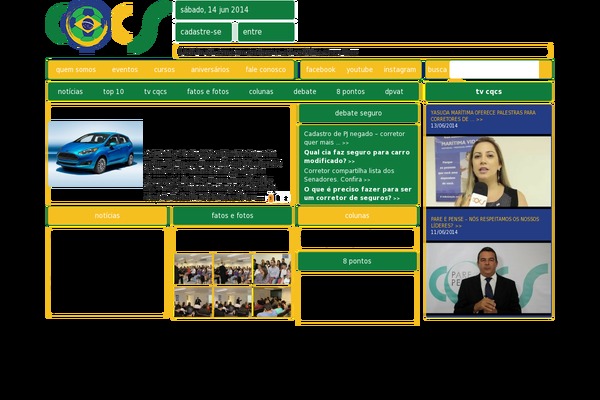Image resolution: width=600 pixels, height=400 pixels.
Task: Click the date '11/06/2014' under Pare e Pense
Action: point(444,232)
